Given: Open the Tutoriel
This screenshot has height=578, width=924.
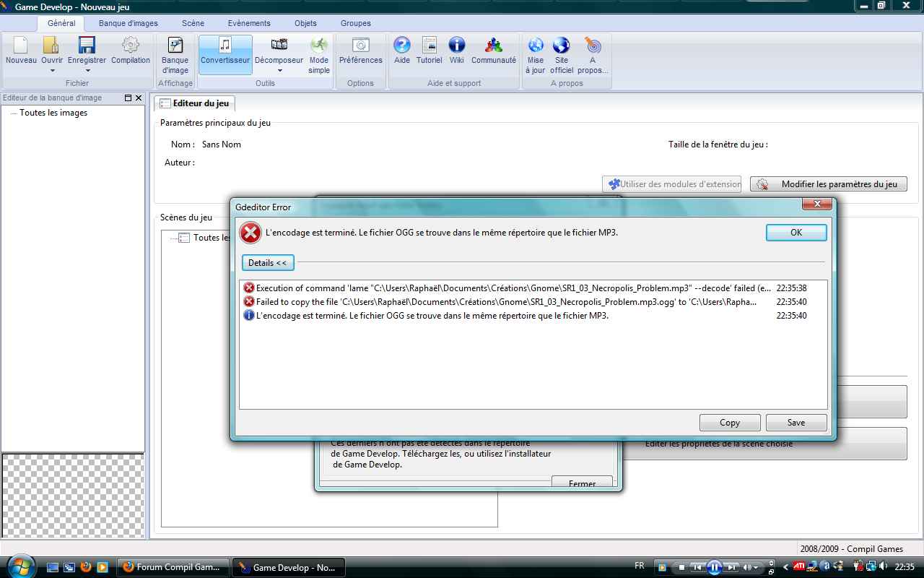Looking at the screenshot, I should click(x=429, y=51).
